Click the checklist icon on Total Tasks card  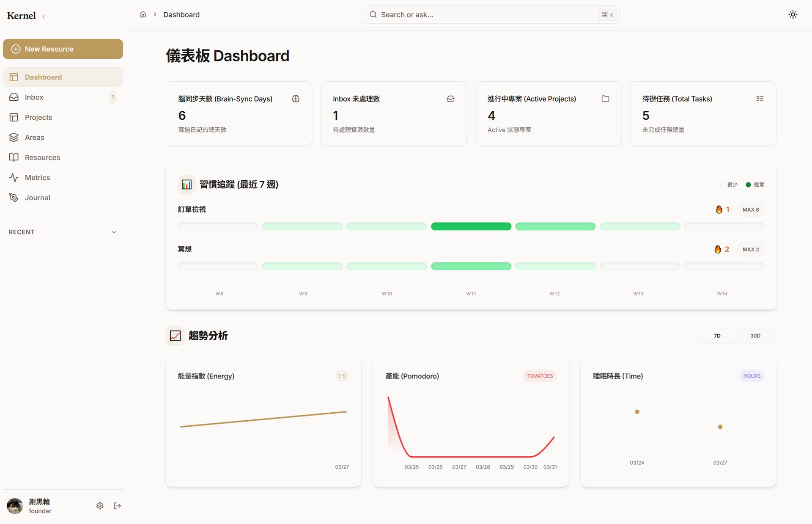pos(760,99)
